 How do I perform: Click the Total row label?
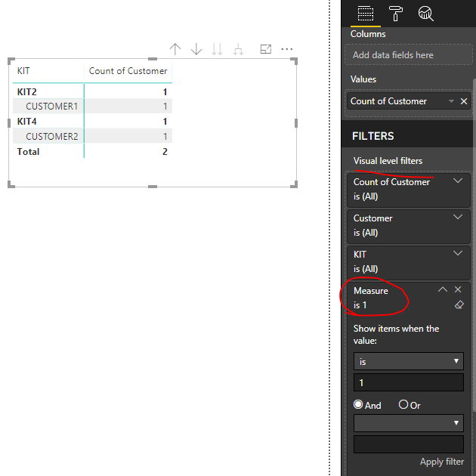pyautogui.click(x=28, y=151)
